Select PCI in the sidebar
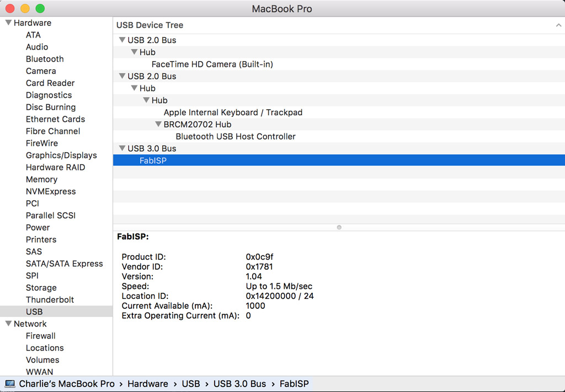This screenshot has height=392, width=565. (x=33, y=203)
